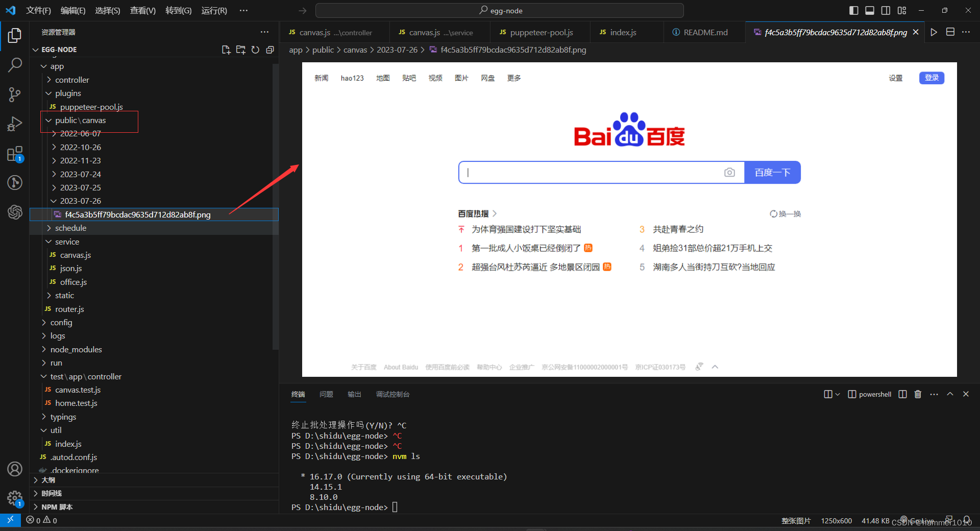Close the f4c5a3b5ff79 png tab
980x531 pixels.
916,32
